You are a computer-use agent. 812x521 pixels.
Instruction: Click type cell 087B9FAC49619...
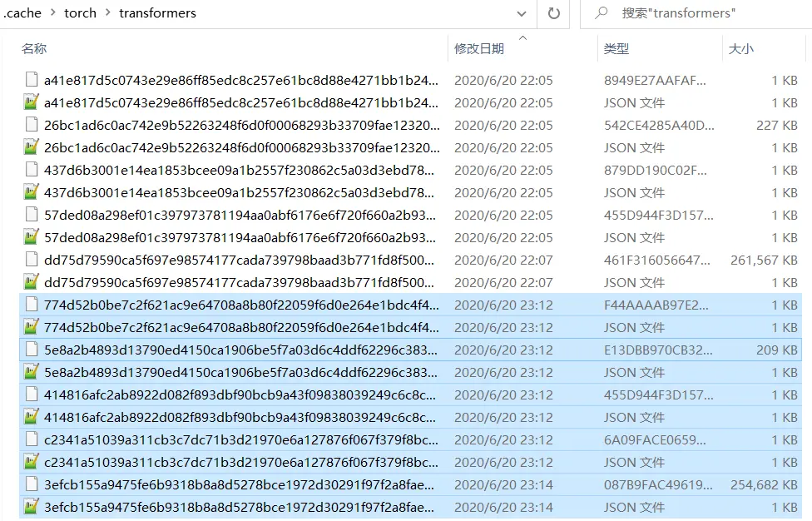point(658,484)
